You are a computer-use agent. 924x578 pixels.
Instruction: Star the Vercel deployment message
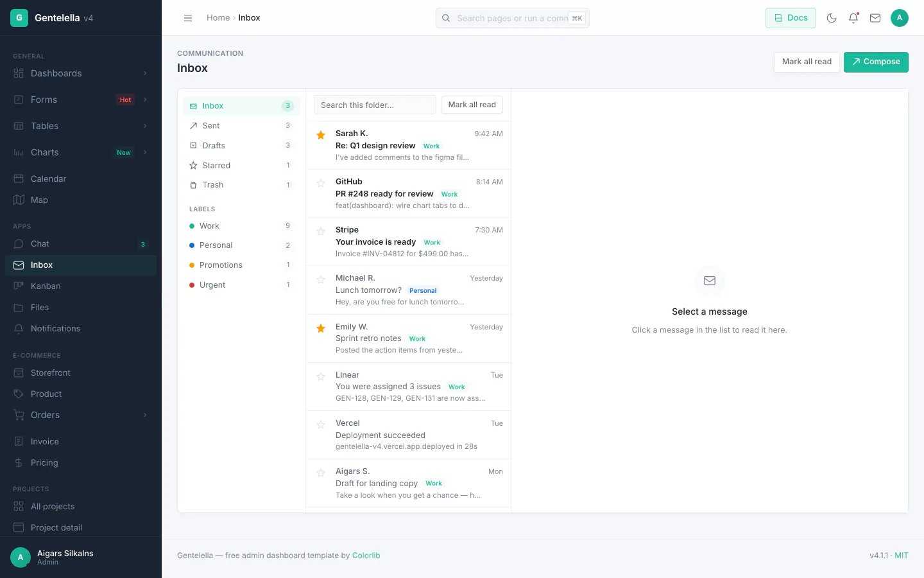321,425
